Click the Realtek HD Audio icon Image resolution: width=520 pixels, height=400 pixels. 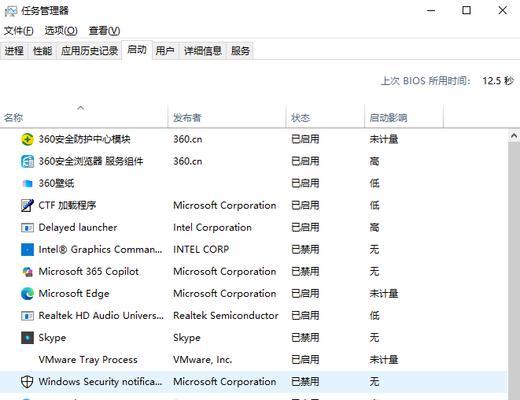click(x=27, y=316)
